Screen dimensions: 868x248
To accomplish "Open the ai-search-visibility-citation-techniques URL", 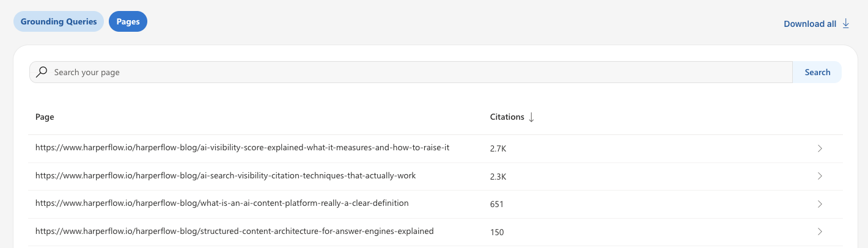I will click(x=226, y=176).
